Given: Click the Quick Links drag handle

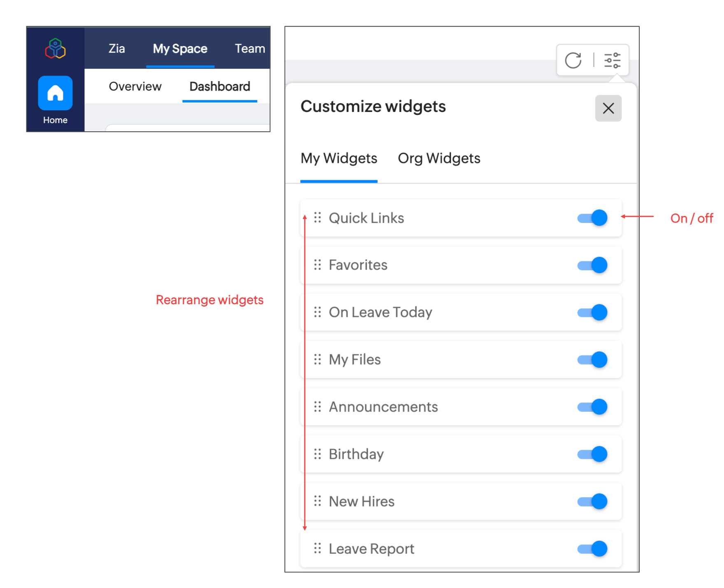Looking at the screenshot, I should pyautogui.click(x=317, y=217).
